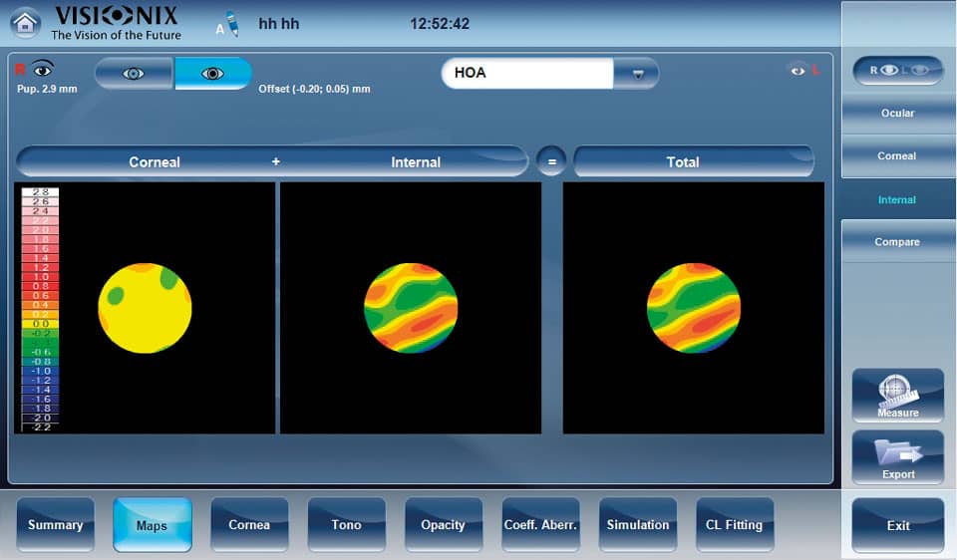Open the HOA map type dropdown arrow

click(636, 74)
